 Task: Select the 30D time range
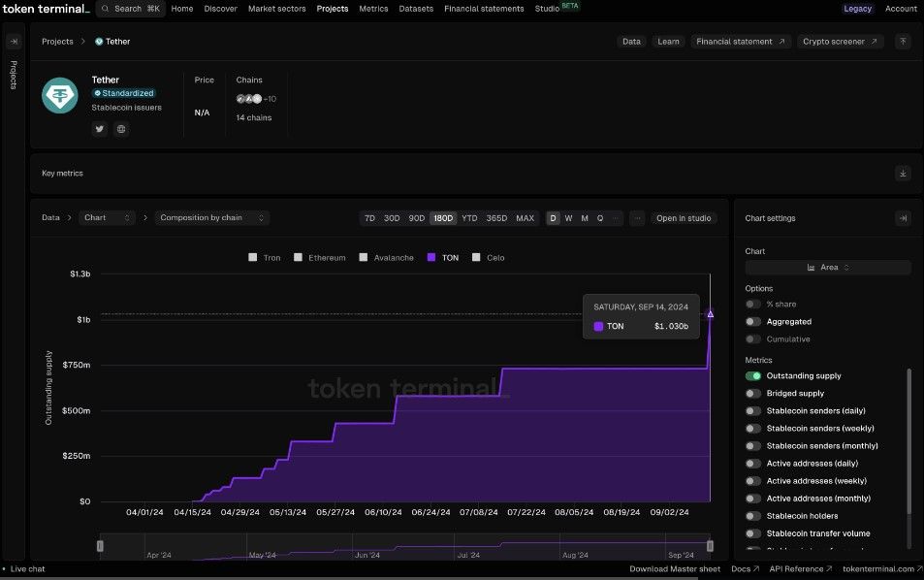392,218
